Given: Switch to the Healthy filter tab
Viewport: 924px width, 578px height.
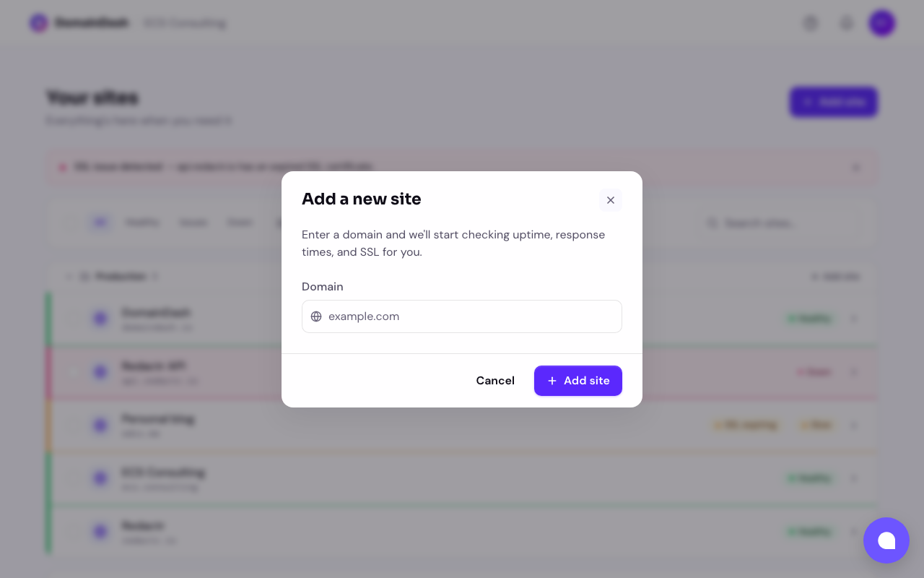Looking at the screenshot, I should click(x=142, y=223).
